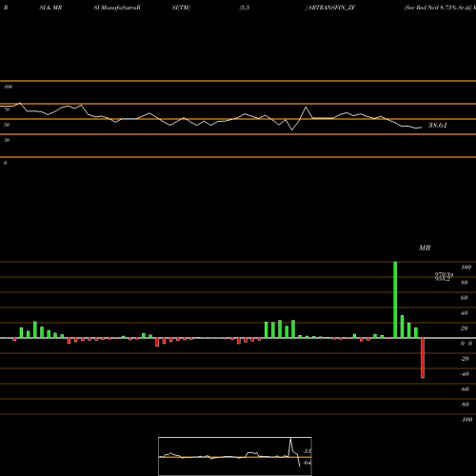Click the RSI axis label 30
This screenshot has height=476, width=476.
pyautogui.click(x=7, y=140)
